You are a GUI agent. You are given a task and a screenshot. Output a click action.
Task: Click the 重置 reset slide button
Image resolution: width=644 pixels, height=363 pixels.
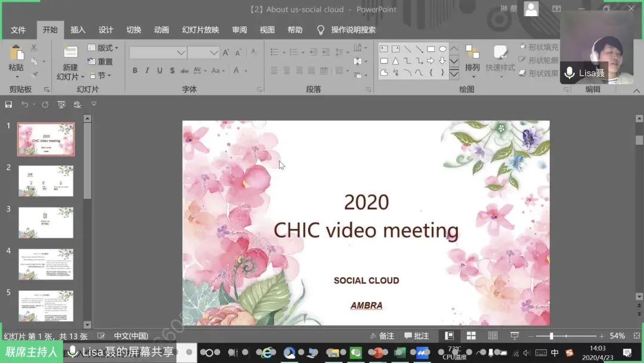pos(100,61)
